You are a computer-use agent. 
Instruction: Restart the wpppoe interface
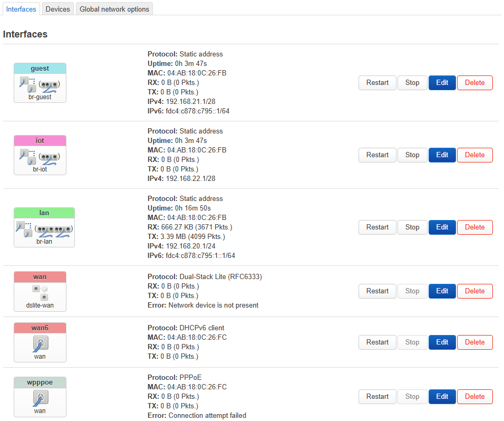click(x=377, y=397)
